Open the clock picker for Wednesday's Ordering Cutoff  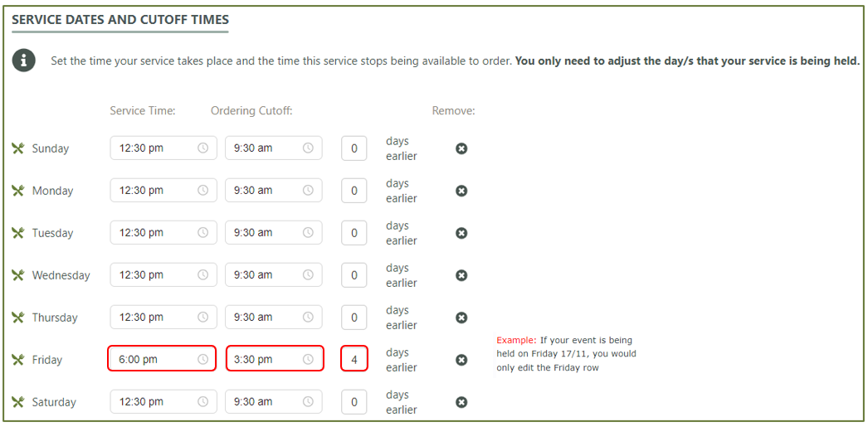pyautogui.click(x=308, y=275)
